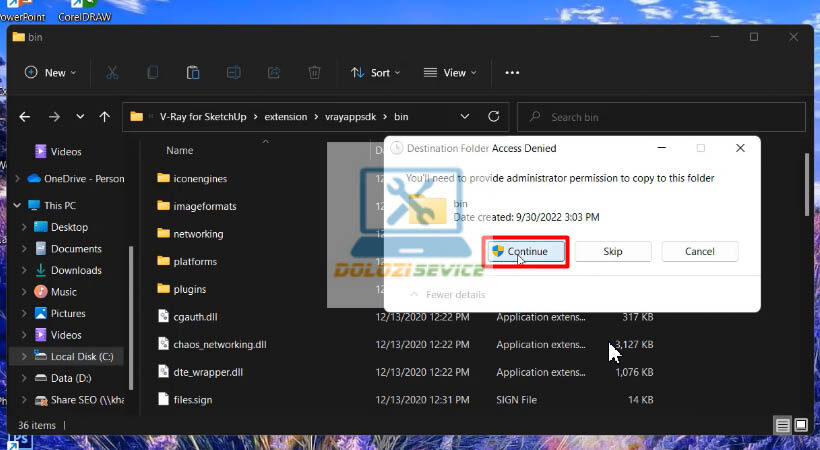The image size is (820, 450).
Task: Click the Paste clipboard icon
Action: click(x=193, y=73)
